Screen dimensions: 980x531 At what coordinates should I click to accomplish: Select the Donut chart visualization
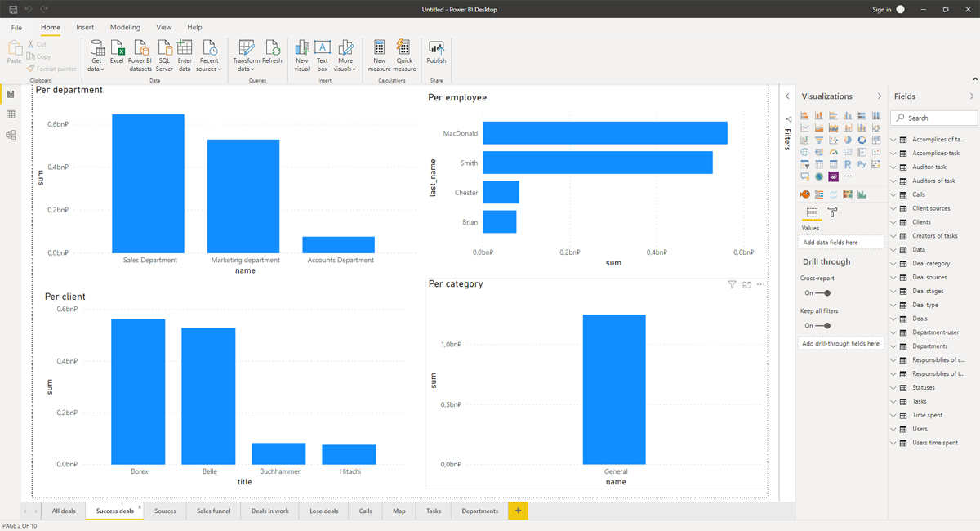click(x=862, y=140)
